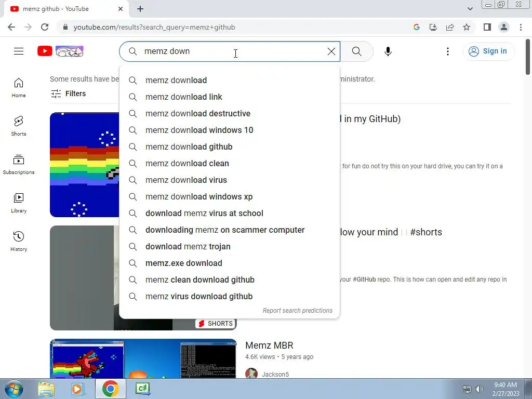This screenshot has width=532, height=399.
Task: Open Windows Explorer from taskbar
Action: (46, 389)
